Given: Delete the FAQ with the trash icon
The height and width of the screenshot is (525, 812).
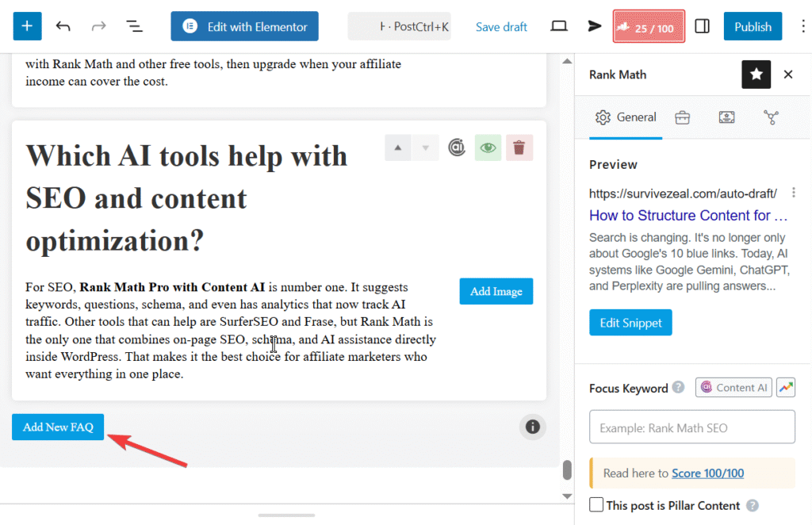Looking at the screenshot, I should tap(519, 148).
